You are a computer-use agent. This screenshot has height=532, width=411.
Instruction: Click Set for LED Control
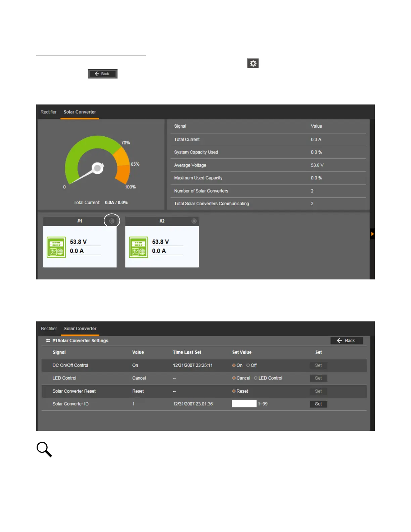coord(318,378)
